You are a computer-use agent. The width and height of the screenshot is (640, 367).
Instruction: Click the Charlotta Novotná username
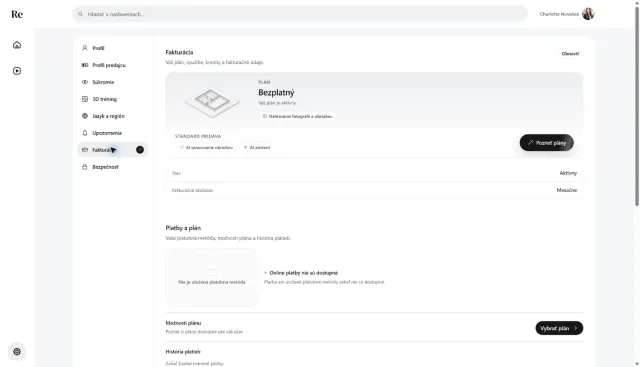click(559, 14)
